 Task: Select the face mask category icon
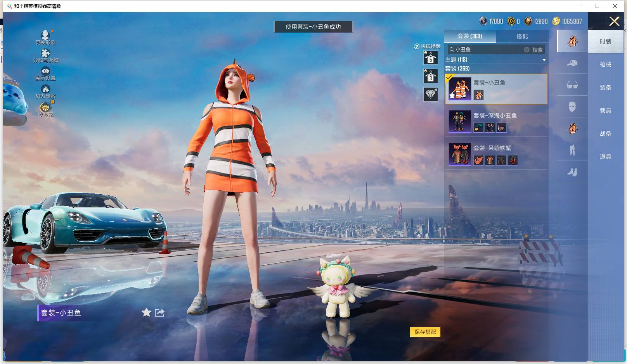coord(572,107)
